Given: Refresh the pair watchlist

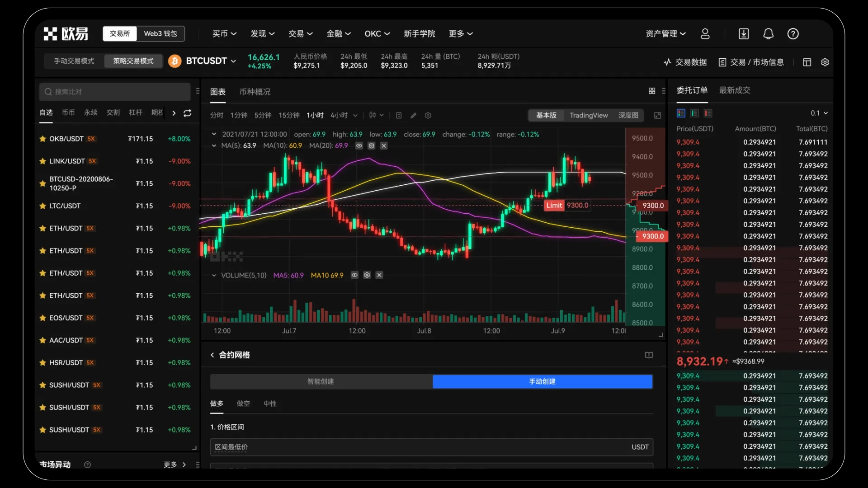Looking at the screenshot, I should coord(187,113).
